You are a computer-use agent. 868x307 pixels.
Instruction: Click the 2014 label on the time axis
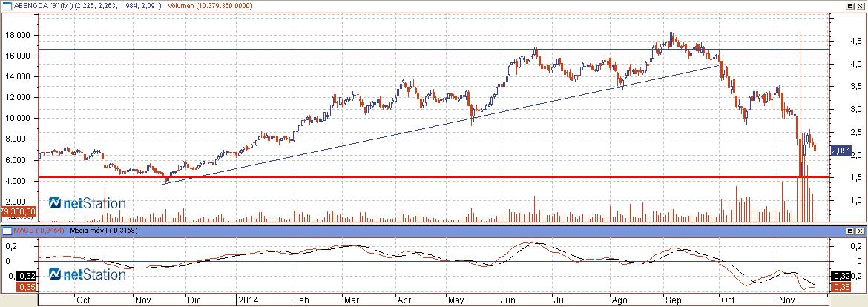click(x=248, y=300)
